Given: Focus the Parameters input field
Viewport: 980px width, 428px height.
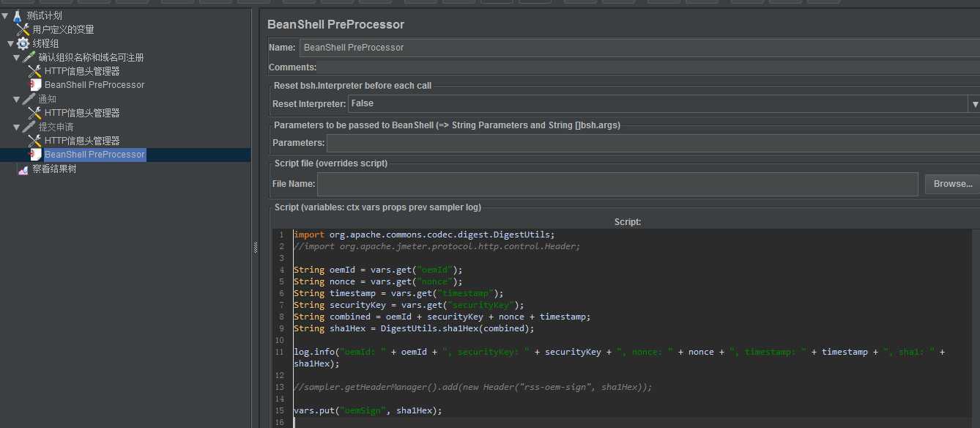Looking at the screenshot, I should pos(652,143).
